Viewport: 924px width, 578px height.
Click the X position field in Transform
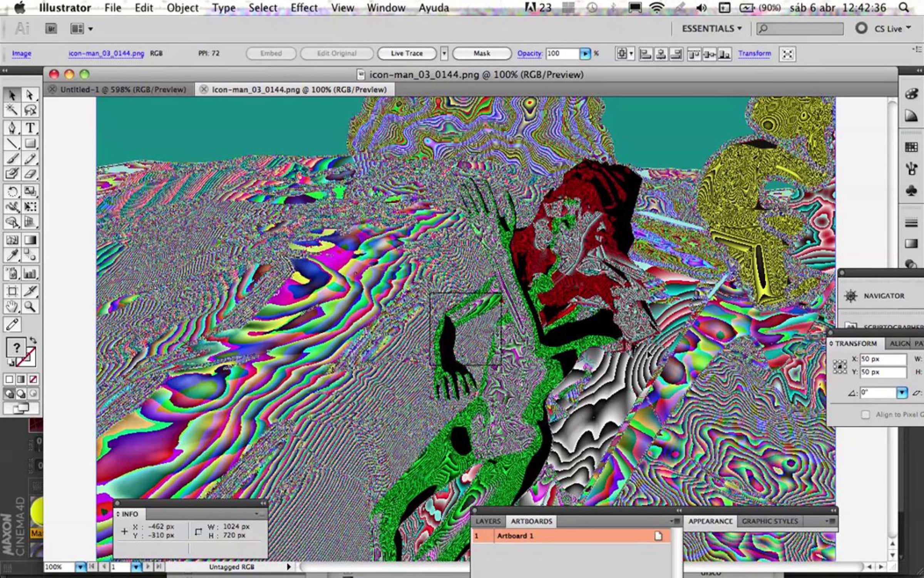(x=883, y=359)
